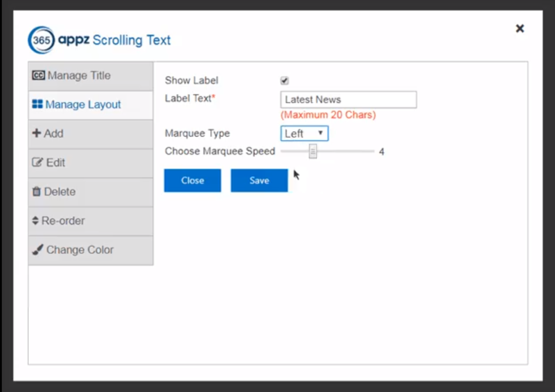Click the trash can icon beside Delete
Screen dimensions: 555x392
pyautogui.click(x=36, y=192)
